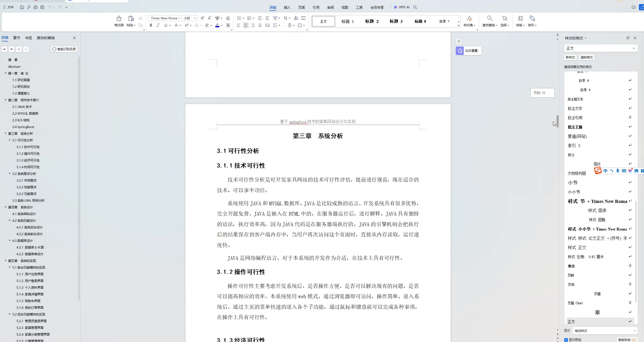The height and width of the screenshot is (342, 644).
Task: Click the 清除格式 button
Action: (x=586, y=57)
